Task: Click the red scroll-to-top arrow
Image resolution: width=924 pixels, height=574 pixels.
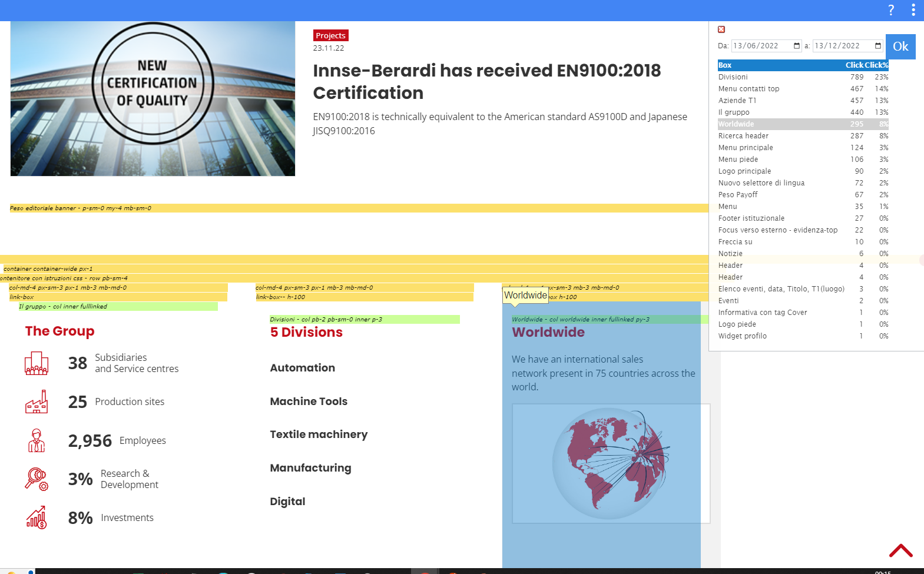Action: pos(901,550)
